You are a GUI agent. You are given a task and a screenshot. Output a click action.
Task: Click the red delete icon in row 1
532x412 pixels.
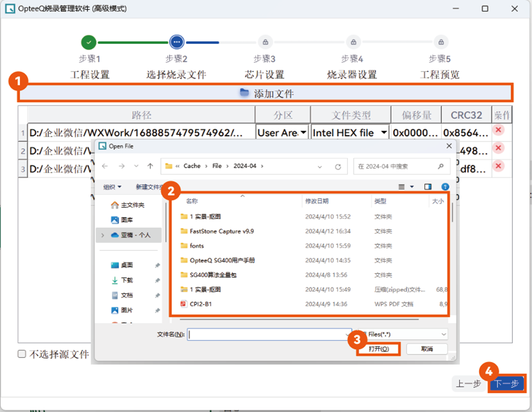tap(499, 131)
